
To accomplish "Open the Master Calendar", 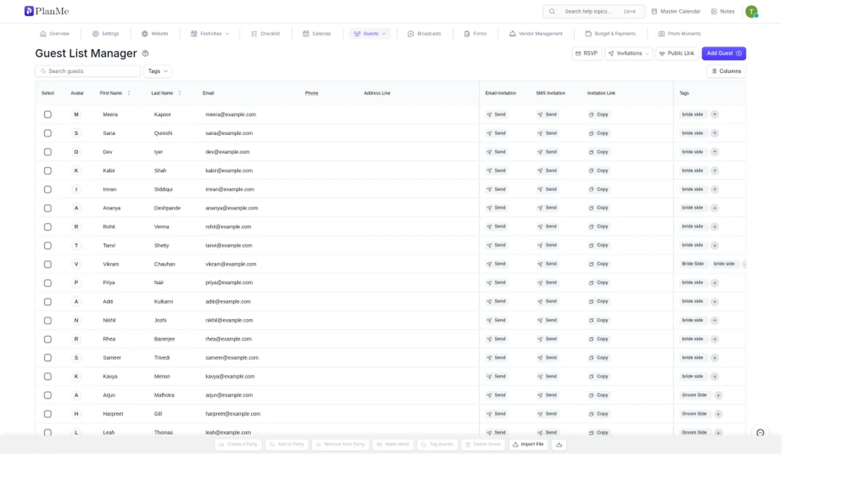I will pyautogui.click(x=676, y=12).
